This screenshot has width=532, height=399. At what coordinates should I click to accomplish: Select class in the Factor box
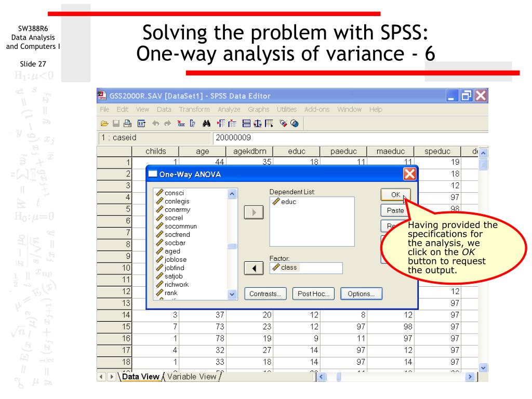(285, 268)
